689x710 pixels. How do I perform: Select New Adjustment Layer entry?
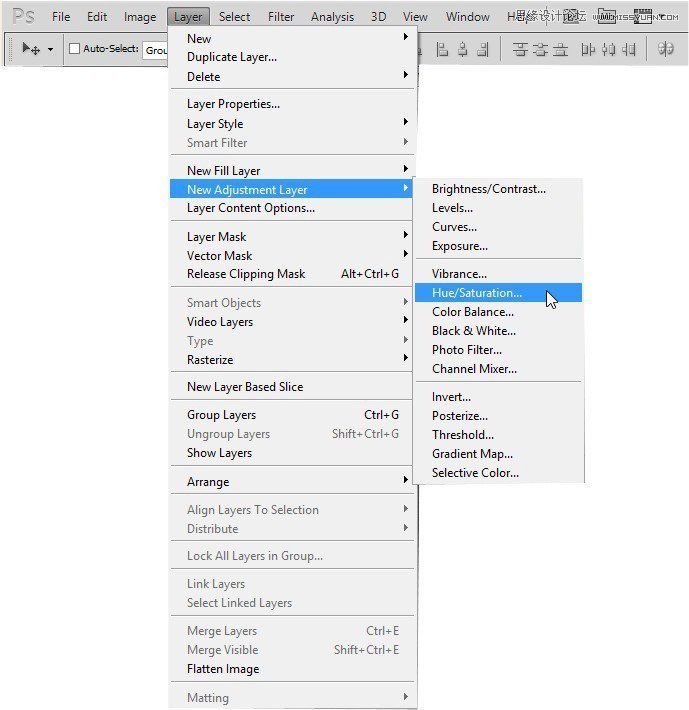(x=292, y=189)
